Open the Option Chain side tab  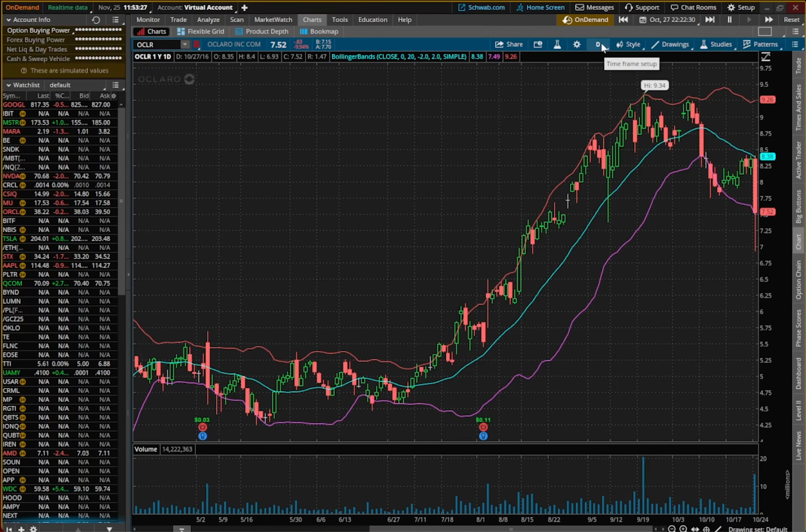tap(798, 280)
